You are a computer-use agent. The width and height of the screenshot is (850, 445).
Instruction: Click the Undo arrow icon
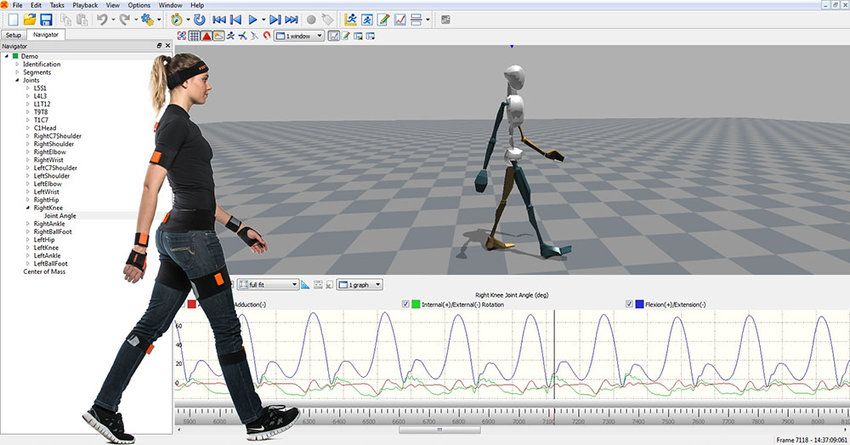[x=100, y=19]
